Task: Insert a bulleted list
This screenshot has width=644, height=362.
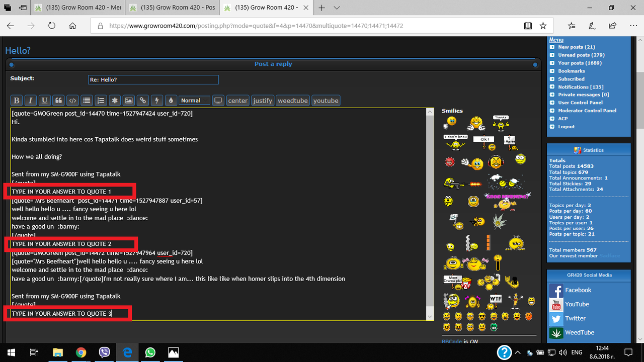Action: [x=87, y=100]
